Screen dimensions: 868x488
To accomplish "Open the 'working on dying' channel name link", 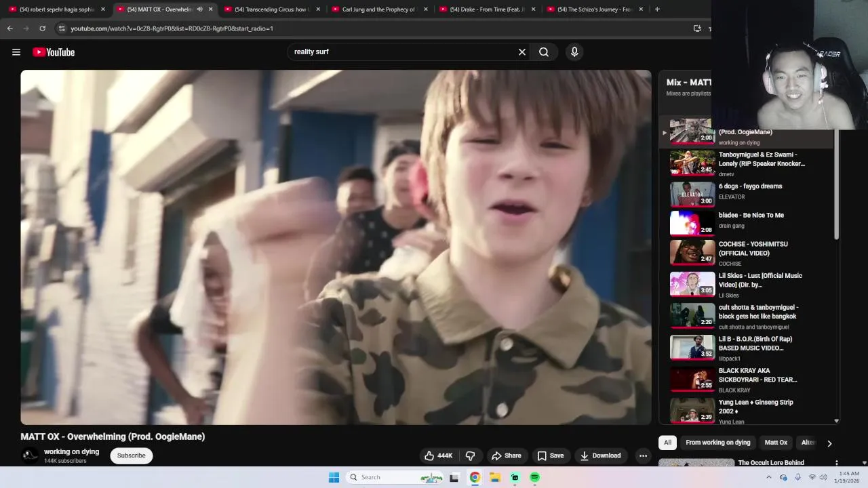I will pyautogui.click(x=71, y=451).
